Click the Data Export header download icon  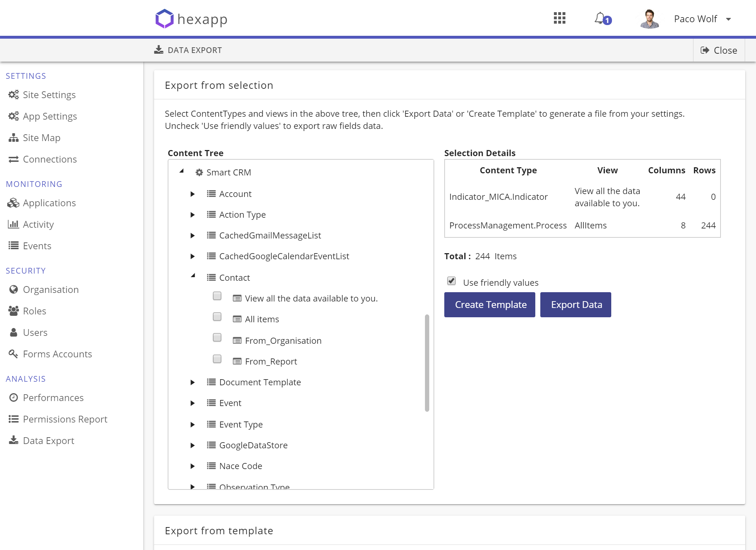point(159,50)
